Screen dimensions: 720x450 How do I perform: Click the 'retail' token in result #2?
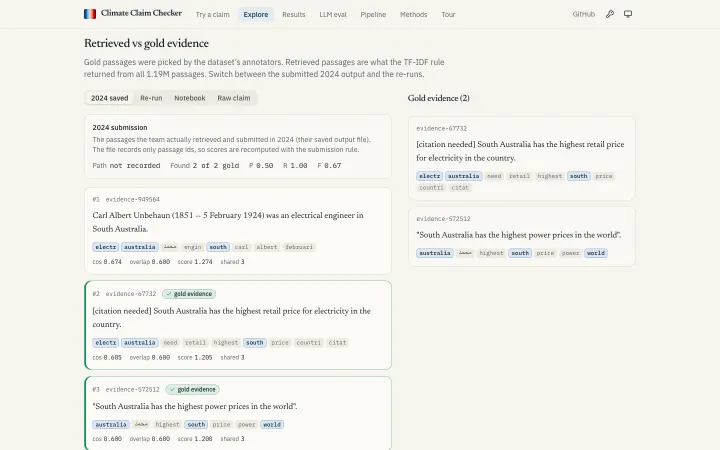coord(195,343)
